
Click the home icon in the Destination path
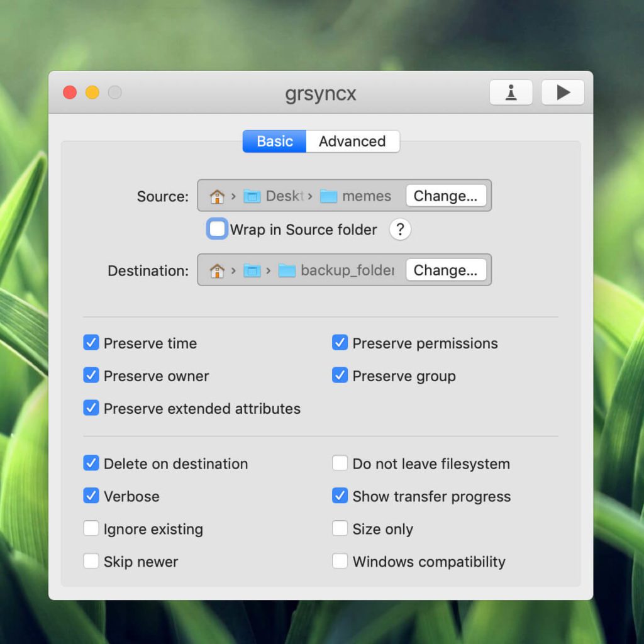[x=218, y=270]
